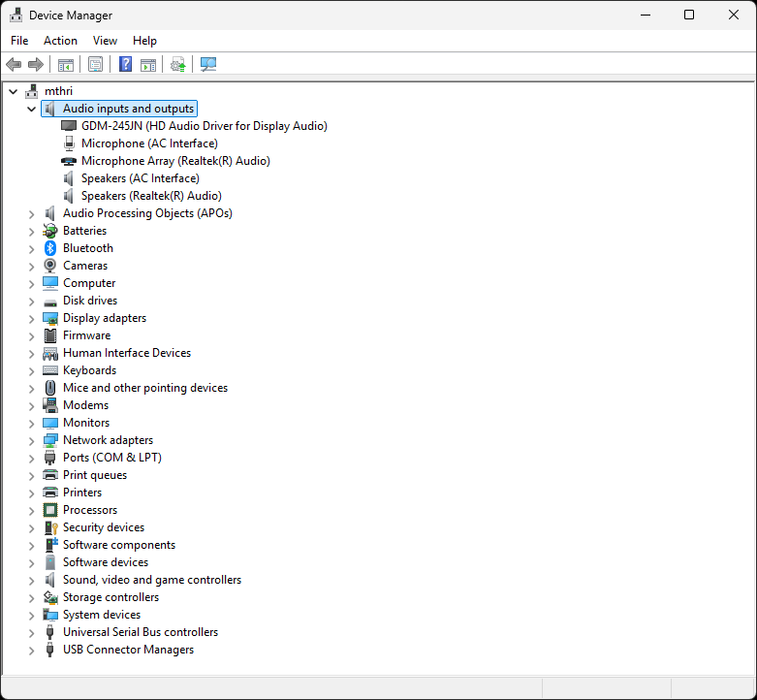Expand Audio Processing Objects (APOs)

pos(31,214)
